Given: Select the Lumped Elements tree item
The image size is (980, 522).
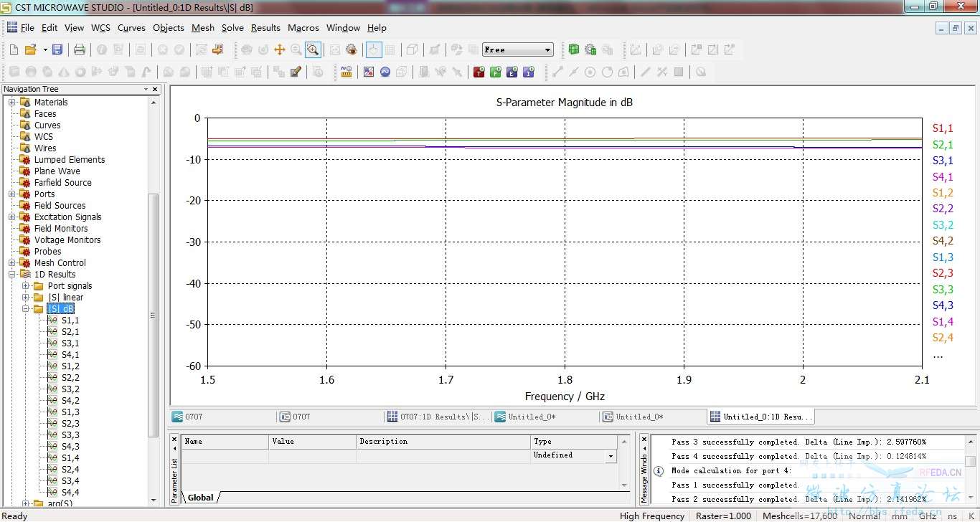Looking at the screenshot, I should coord(70,160).
